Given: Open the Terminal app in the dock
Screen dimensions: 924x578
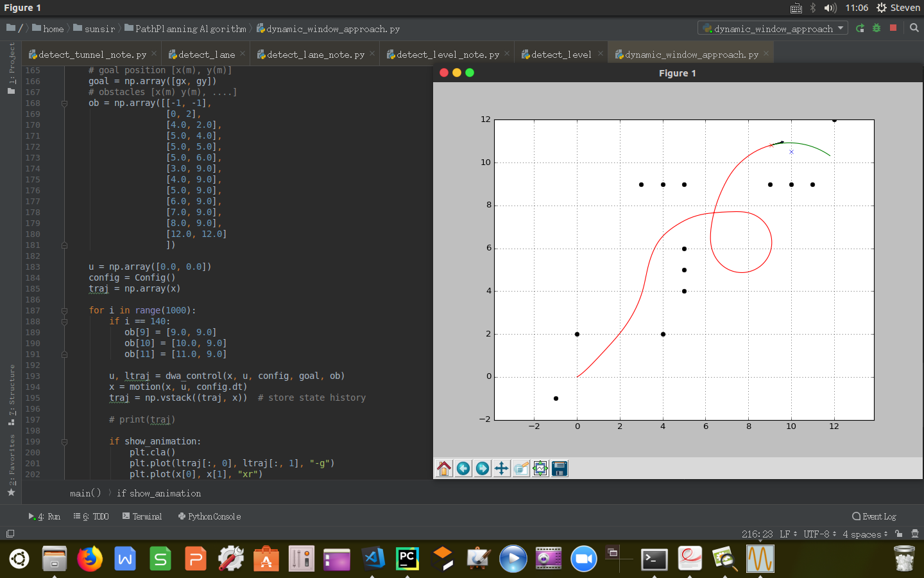Looking at the screenshot, I should coord(654,559).
